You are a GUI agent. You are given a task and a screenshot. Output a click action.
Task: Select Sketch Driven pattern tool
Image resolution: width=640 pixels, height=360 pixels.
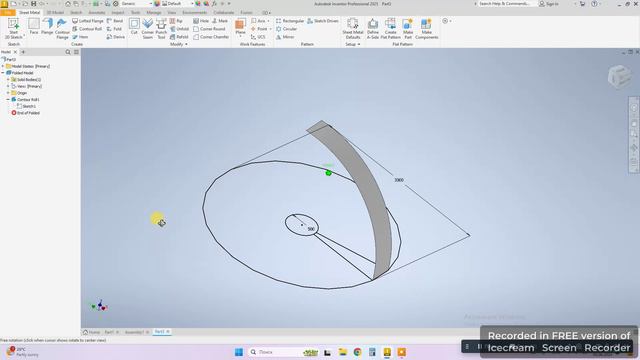pyautogui.click(x=322, y=21)
